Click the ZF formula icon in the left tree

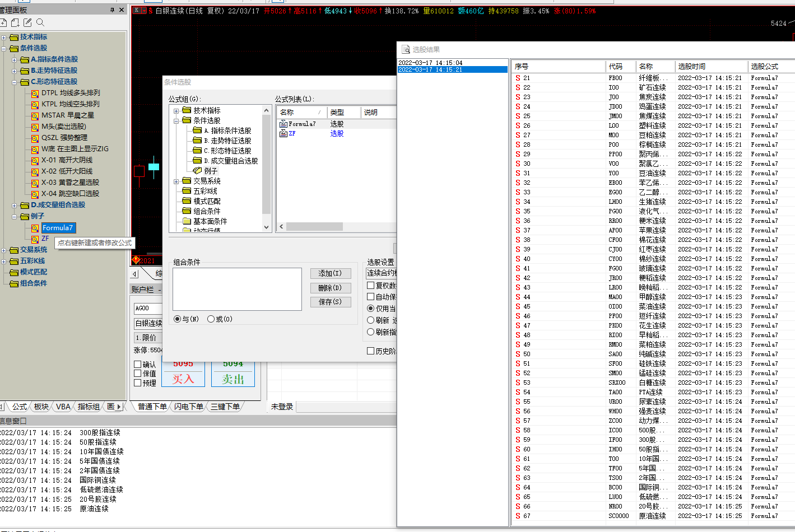35,239
